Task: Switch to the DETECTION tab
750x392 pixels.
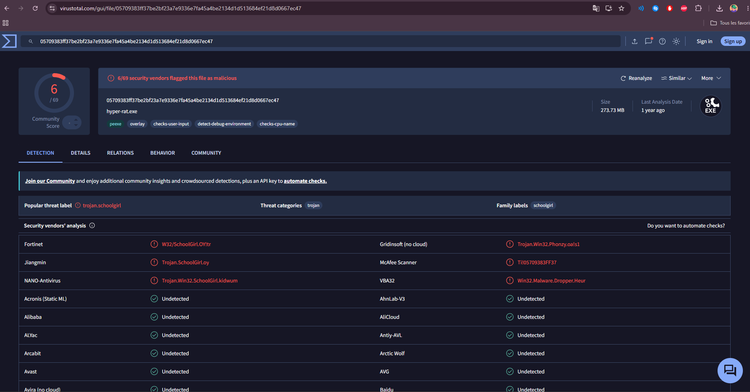Action: pos(40,153)
